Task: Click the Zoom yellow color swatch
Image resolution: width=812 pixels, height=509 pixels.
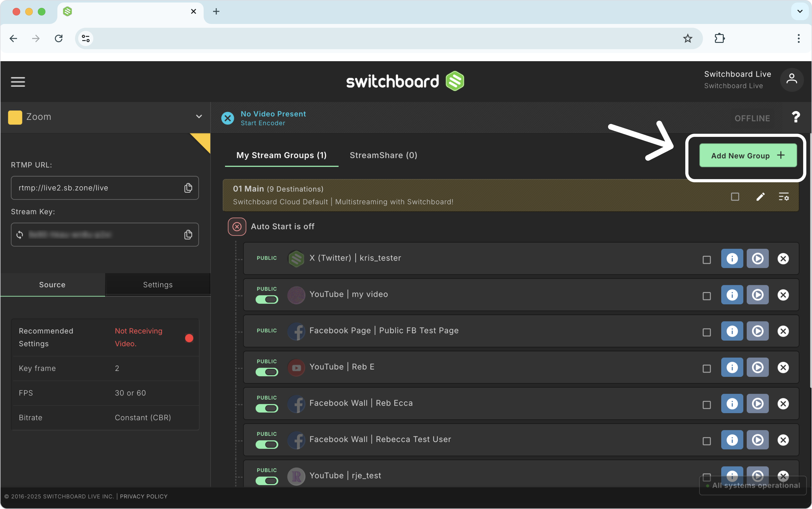Action: point(15,118)
